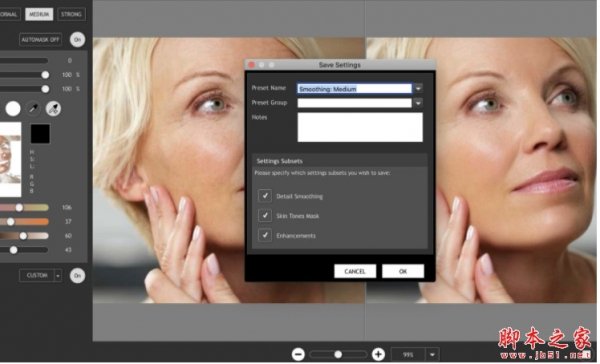The height and width of the screenshot is (364, 600).
Task: Select the eyedropper pick color tool
Action: [x=34, y=109]
